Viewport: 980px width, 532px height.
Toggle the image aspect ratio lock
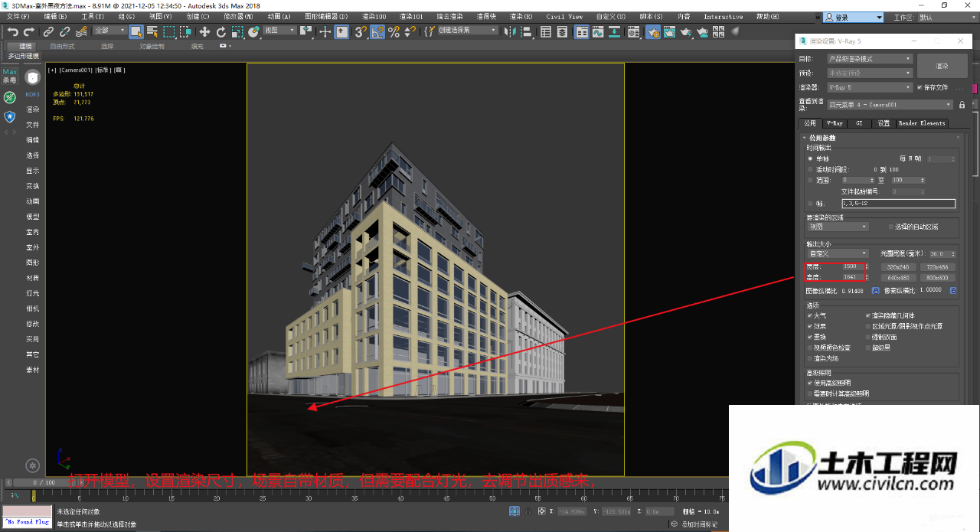(875, 291)
